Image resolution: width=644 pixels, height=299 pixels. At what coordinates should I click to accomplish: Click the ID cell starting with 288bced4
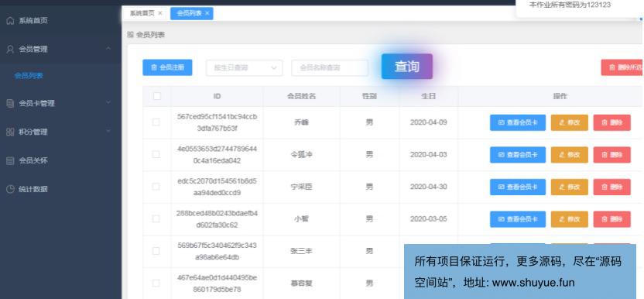pos(218,218)
